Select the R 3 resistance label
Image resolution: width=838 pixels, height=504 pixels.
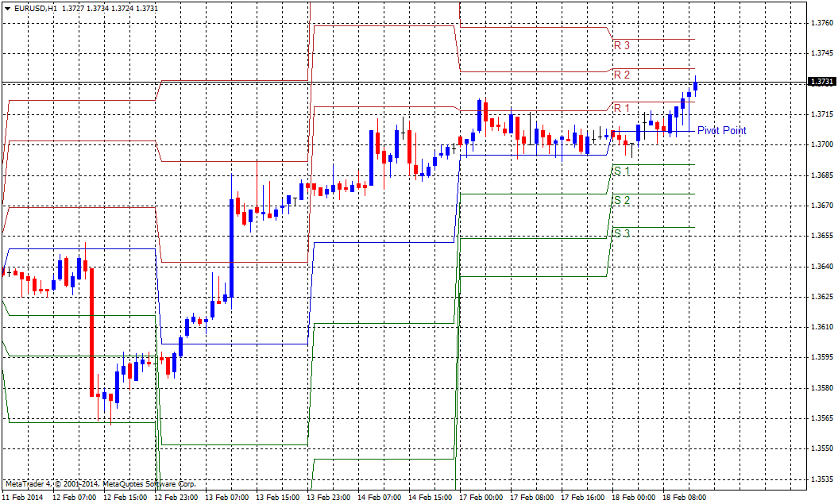pyautogui.click(x=622, y=45)
